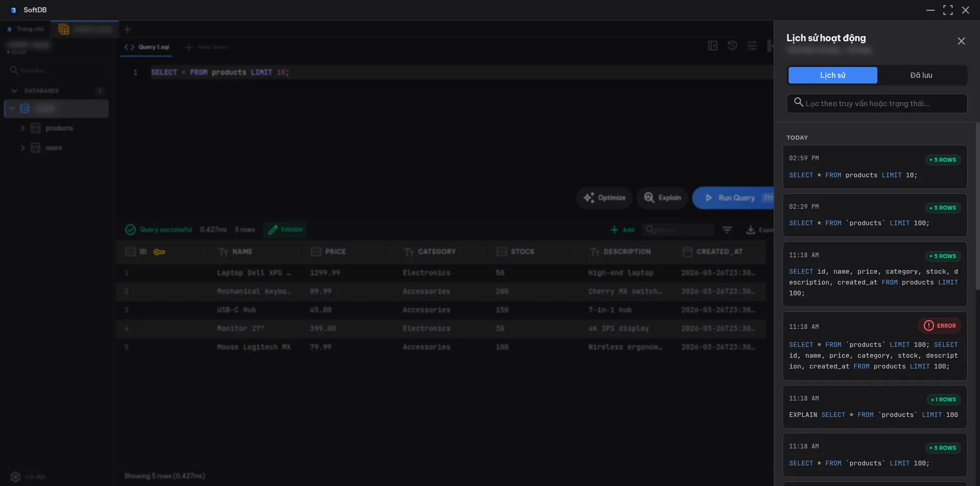The image size is (980, 486).
Task: Click the Explain button
Action: click(x=662, y=198)
